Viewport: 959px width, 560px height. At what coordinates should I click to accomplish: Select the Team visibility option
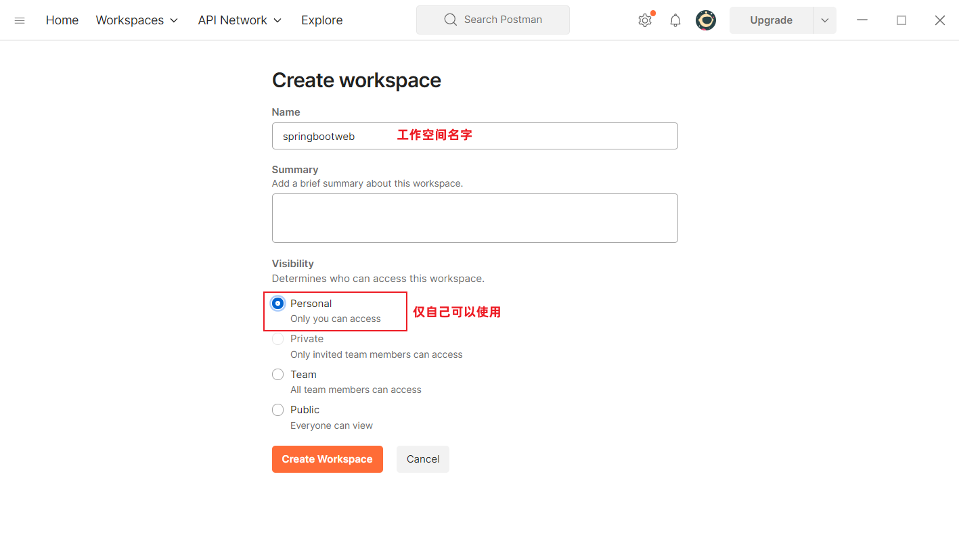(277, 375)
